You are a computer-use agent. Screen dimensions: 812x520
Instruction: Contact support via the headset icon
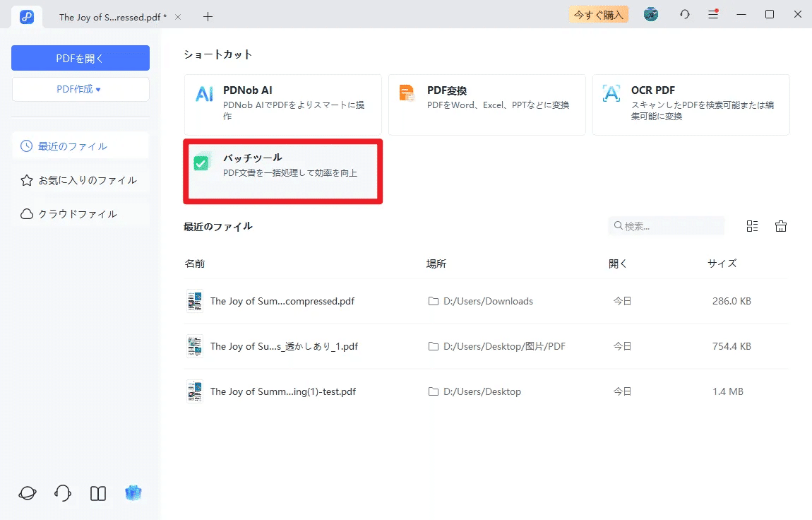pyautogui.click(x=62, y=493)
